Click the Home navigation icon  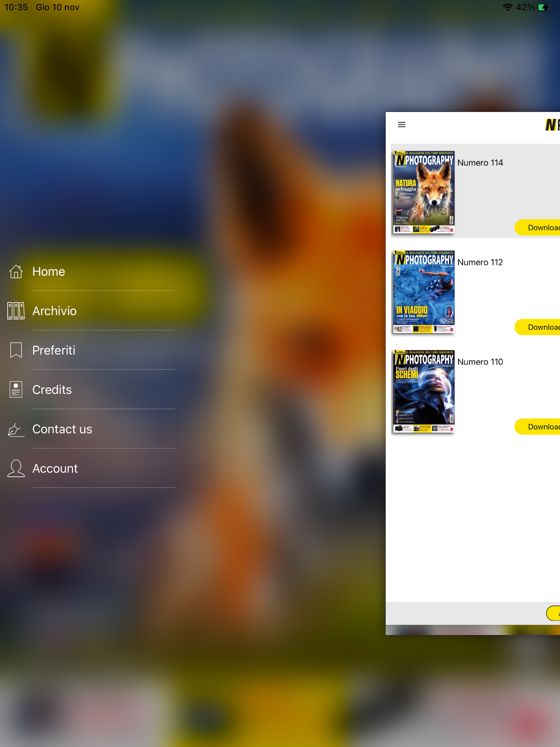click(x=16, y=272)
